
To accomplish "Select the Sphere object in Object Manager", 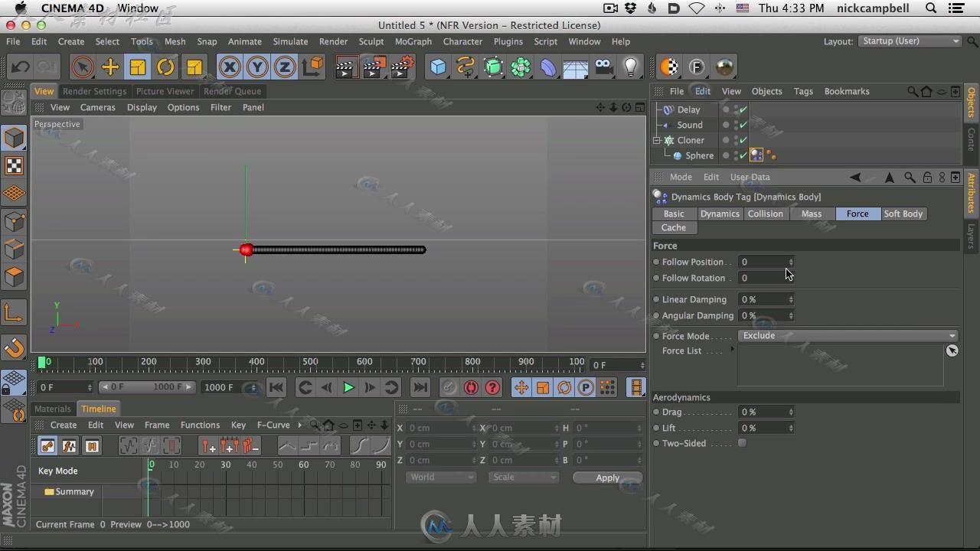I will tap(699, 155).
